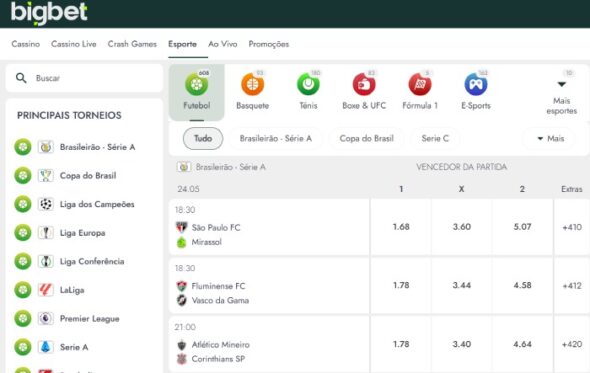Click green football icon beside LaLiga
The image size is (590, 373).
23,290
